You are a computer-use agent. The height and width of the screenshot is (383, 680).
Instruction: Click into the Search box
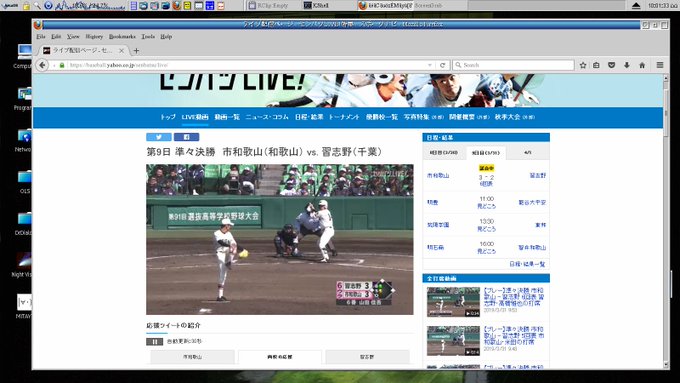(513, 65)
